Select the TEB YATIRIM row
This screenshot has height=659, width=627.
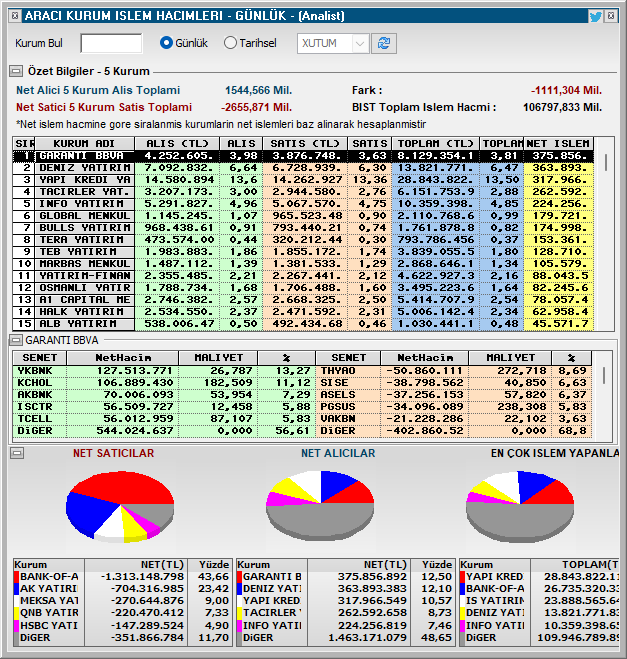point(303,252)
